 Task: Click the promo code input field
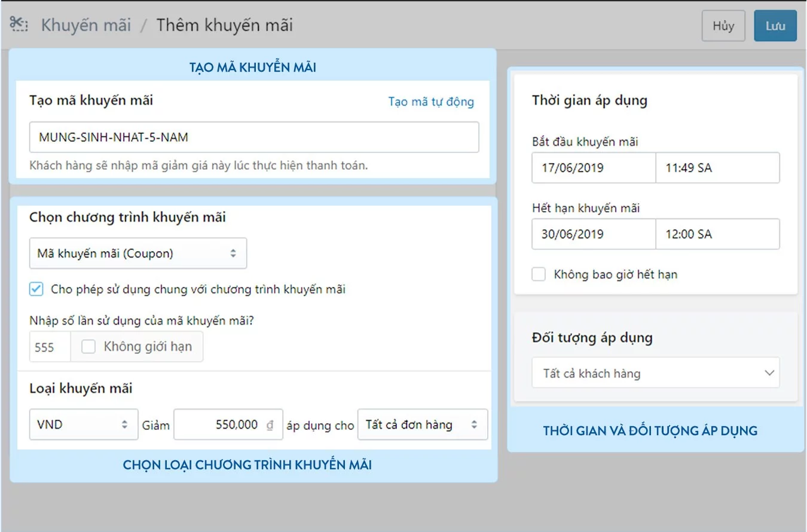tap(254, 137)
